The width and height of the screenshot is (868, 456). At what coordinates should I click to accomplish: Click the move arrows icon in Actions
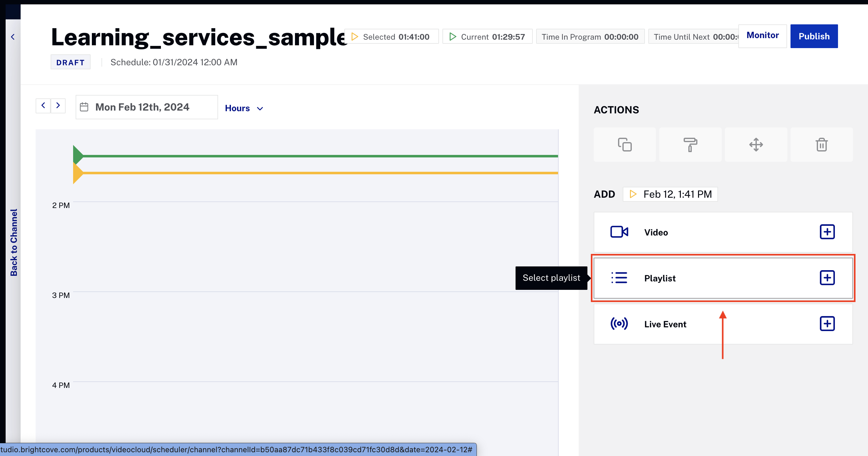coord(756,145)
